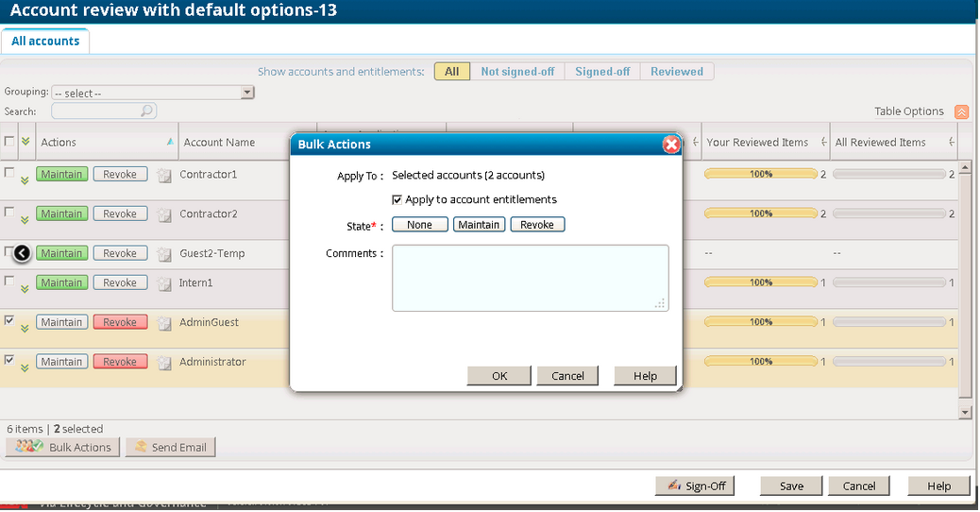Collapse the Table Options panel
Viewport: 980px width, 512px height.
click(961, 111)
